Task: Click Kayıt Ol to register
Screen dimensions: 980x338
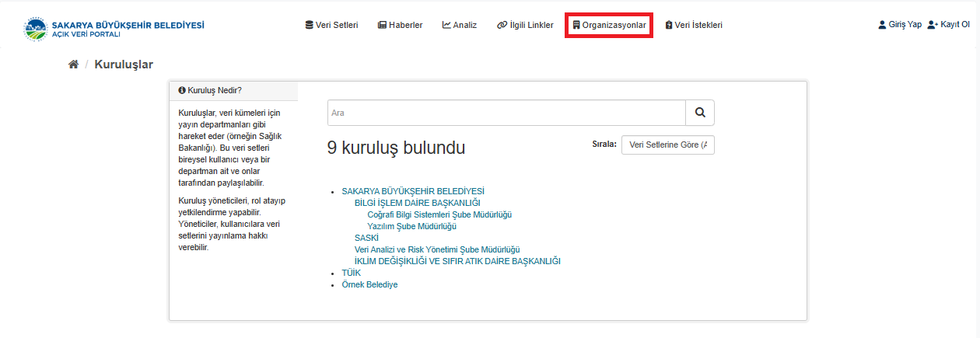Action: (948, 25)
